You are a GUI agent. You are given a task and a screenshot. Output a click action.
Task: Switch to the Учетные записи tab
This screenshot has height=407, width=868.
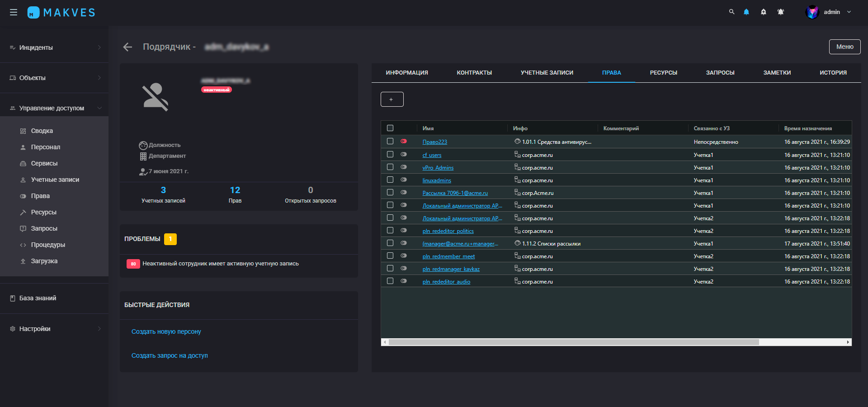click(547, 73)
